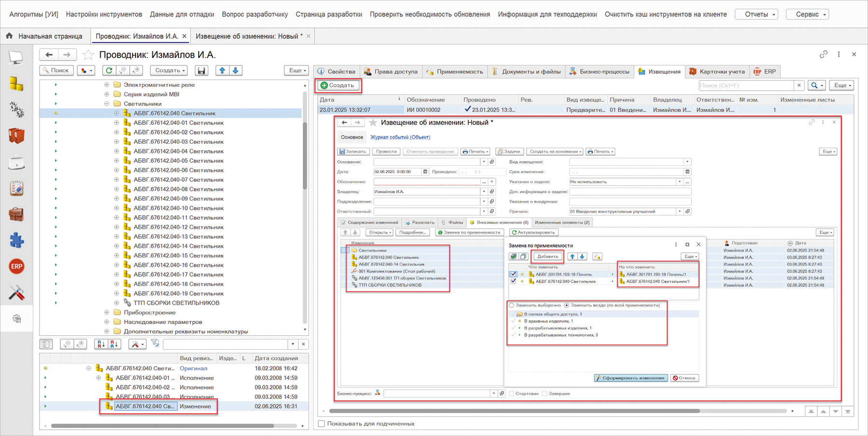Viewport: 868px width, 436px height.
Task: Open the Документы и файлы tab
Action: pos(527,71)
